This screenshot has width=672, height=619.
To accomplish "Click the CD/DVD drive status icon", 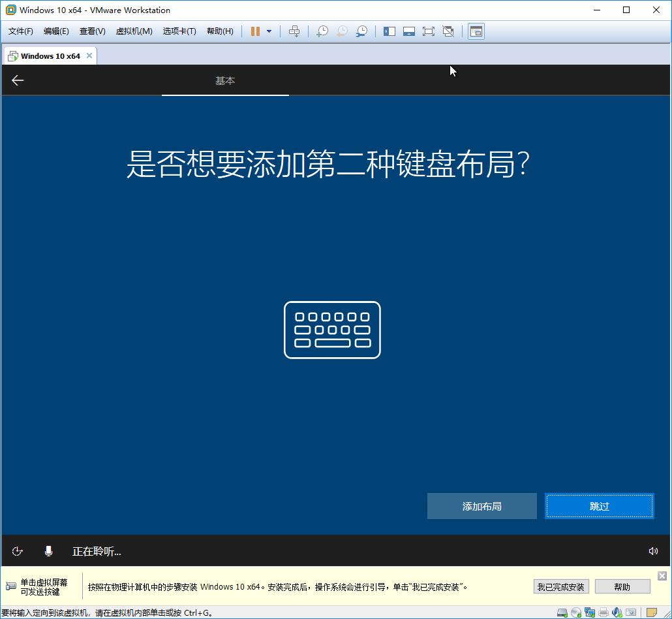I will 575,613.
